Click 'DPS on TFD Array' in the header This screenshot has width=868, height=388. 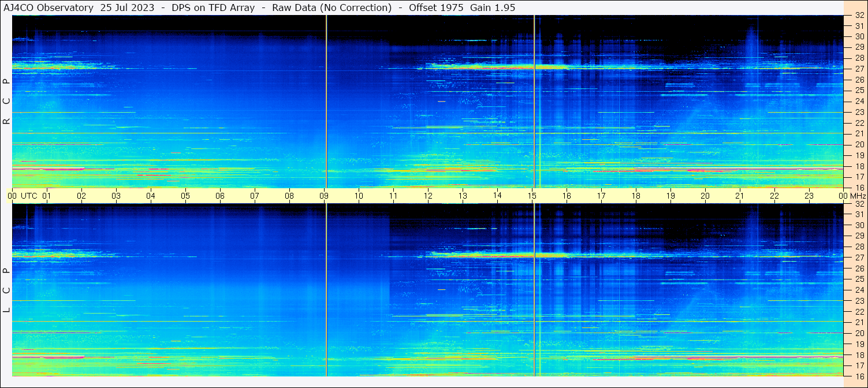(x=213, y=8)
